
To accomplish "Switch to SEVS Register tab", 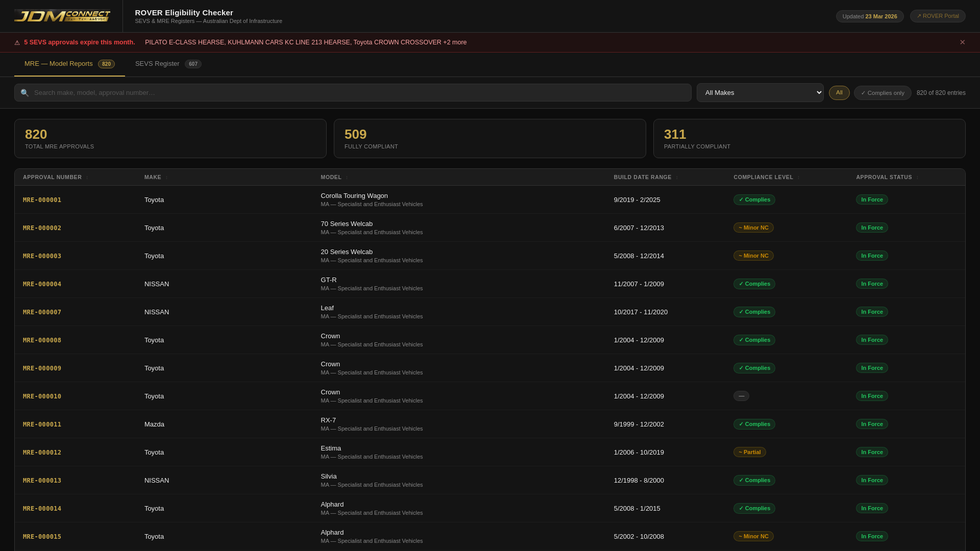I will click(x=168, y=64).
